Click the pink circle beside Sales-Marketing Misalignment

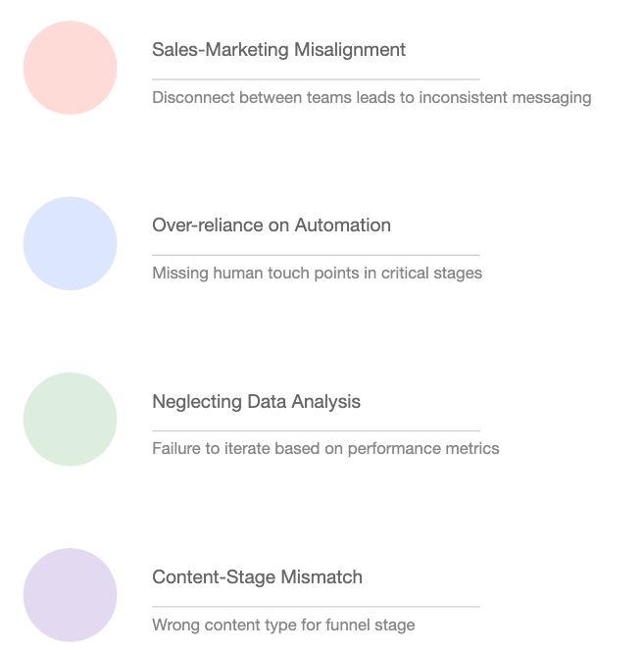click(x=70, y=68)
